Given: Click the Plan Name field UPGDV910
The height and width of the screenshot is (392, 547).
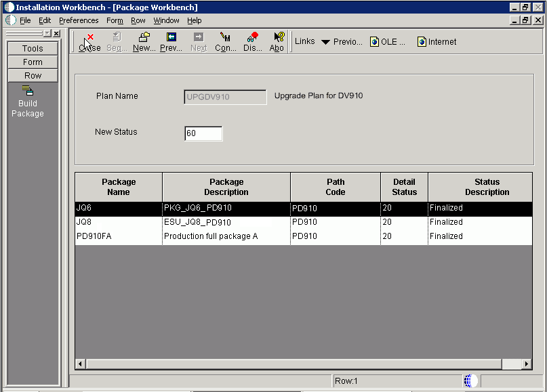Looking at the screenshot, I should (225, 97).
